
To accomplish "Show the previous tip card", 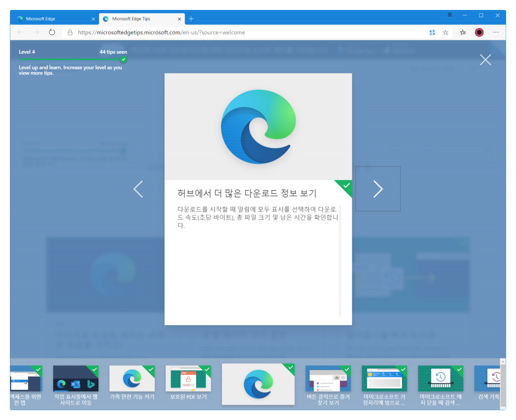I will [138, 189].
